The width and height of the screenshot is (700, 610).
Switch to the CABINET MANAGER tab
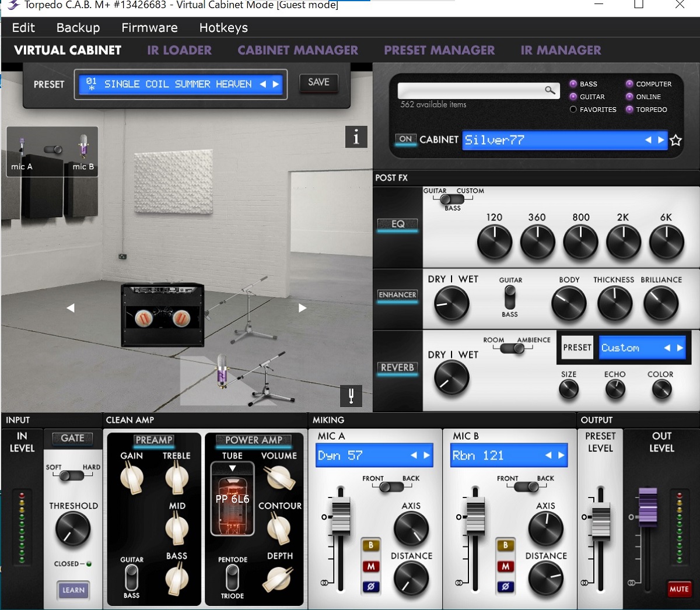[298, 50]
